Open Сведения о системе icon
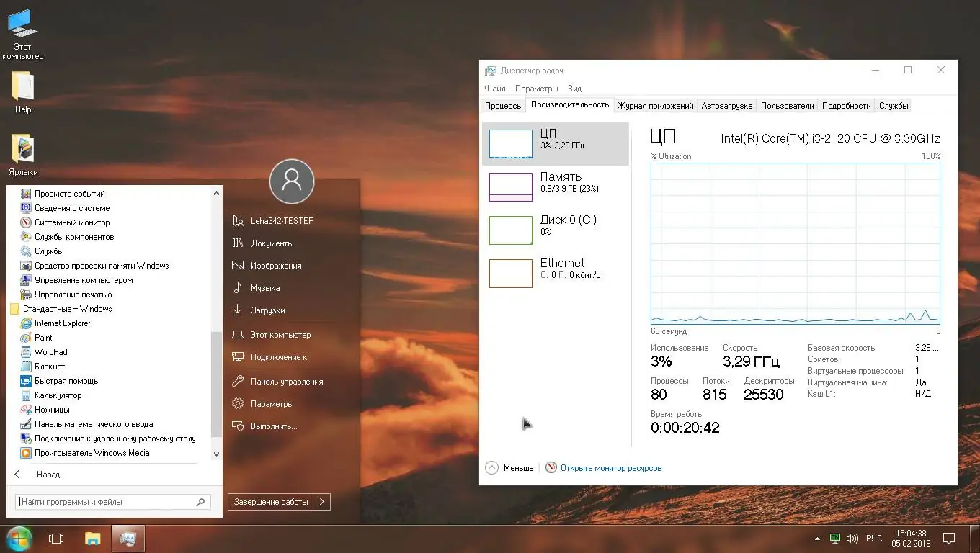Screen dimensions: 980x553 click(x=27, y=208)
